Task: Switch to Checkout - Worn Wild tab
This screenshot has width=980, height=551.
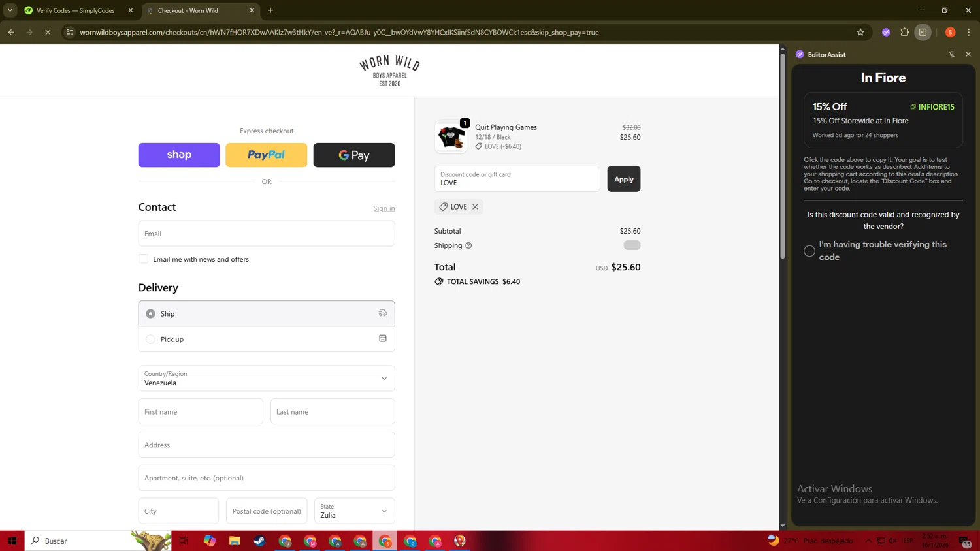Action: (x=196, y=10)
